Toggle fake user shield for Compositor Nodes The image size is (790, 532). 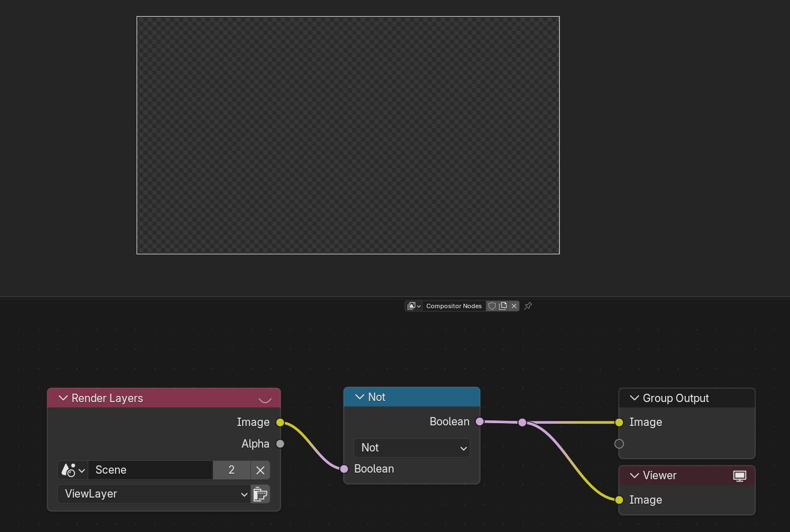pyautogui.click(x=492, y=306)
